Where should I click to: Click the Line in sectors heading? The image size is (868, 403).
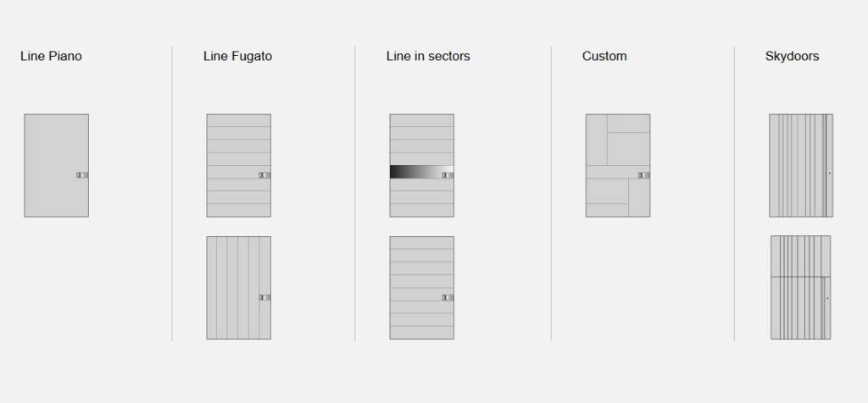[428, 57]
